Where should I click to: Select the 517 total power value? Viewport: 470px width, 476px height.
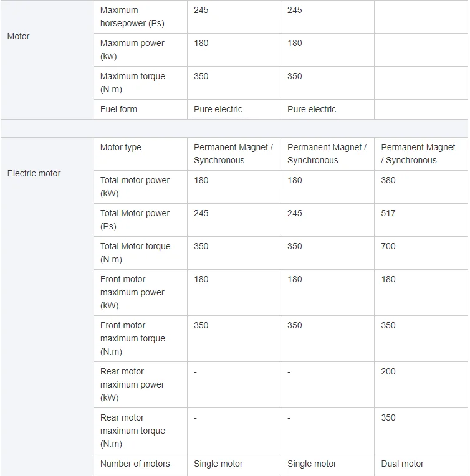tap(388, 213)
